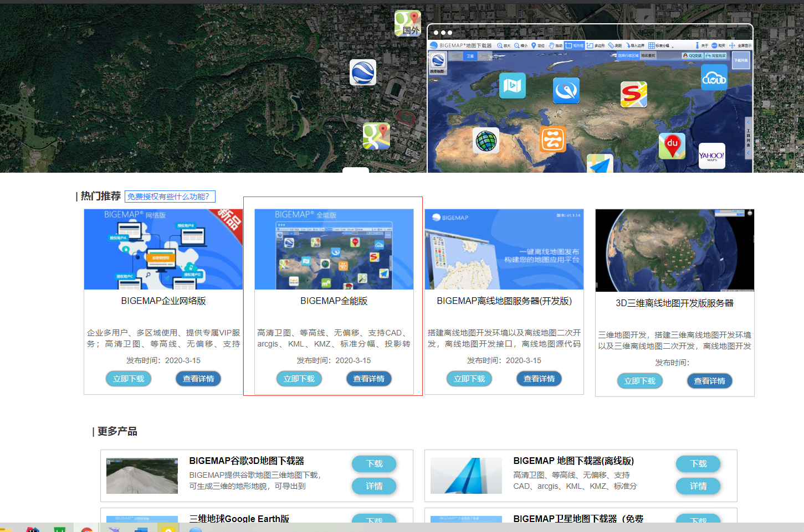Click the QQ交谈 chat button

[693, 55]
